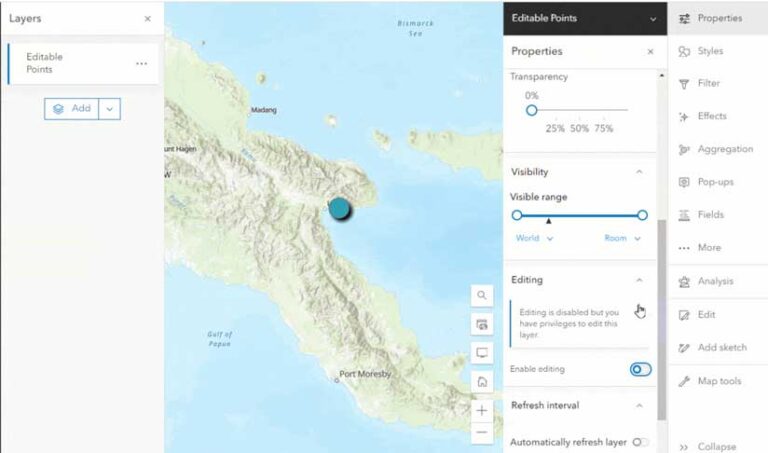Click the Properties panel scrollbar
The image size is (768, 453).
(662, 320)
